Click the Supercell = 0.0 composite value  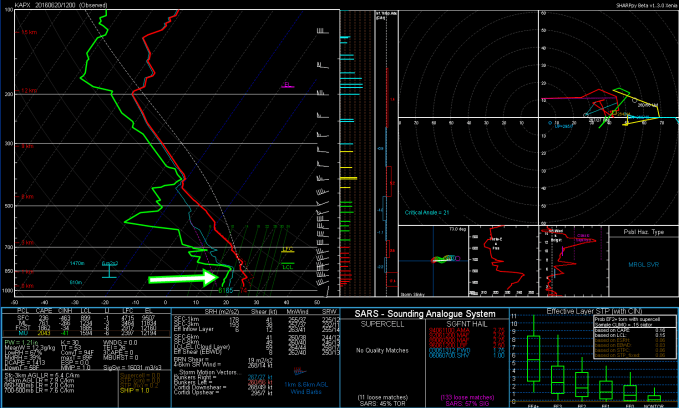pos(140,376)
